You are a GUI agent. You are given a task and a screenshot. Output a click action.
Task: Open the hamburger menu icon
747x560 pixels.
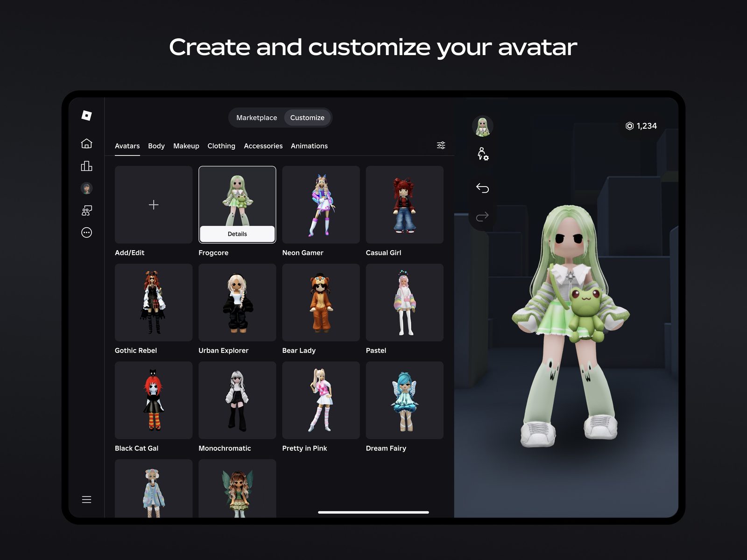[86, 499]
